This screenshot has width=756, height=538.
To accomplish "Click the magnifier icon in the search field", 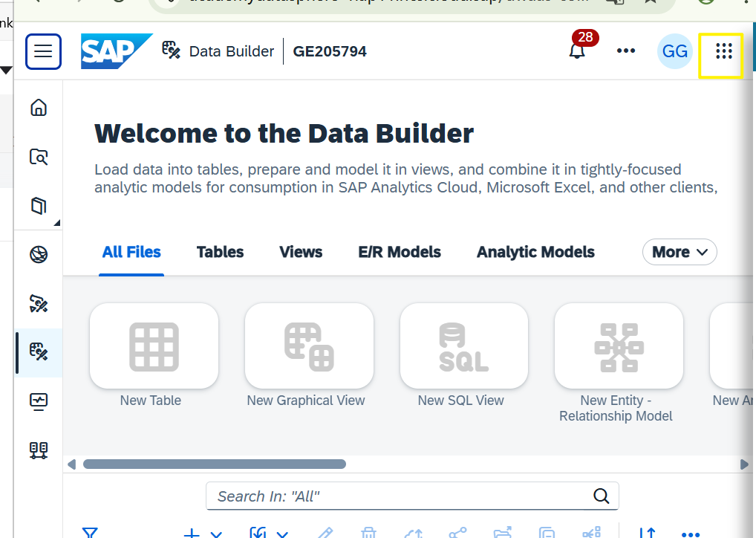I will (x=601, y=496).
